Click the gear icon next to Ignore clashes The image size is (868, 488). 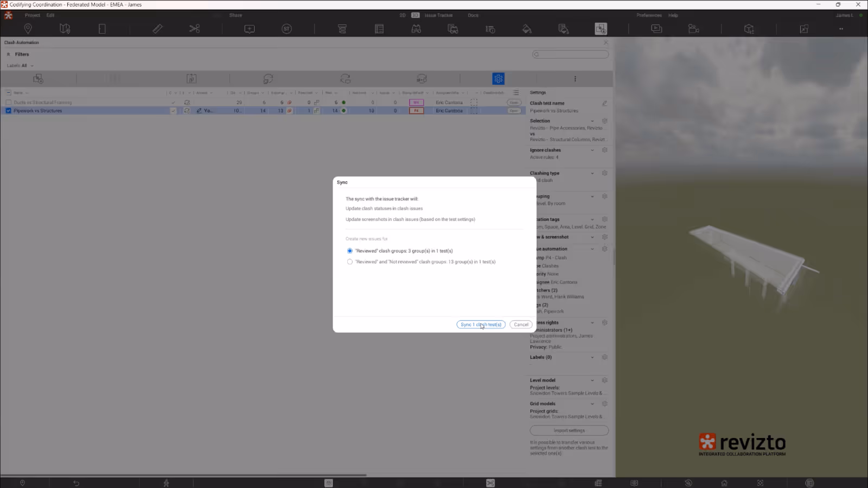pyautogui.click(x=604, y=150)
